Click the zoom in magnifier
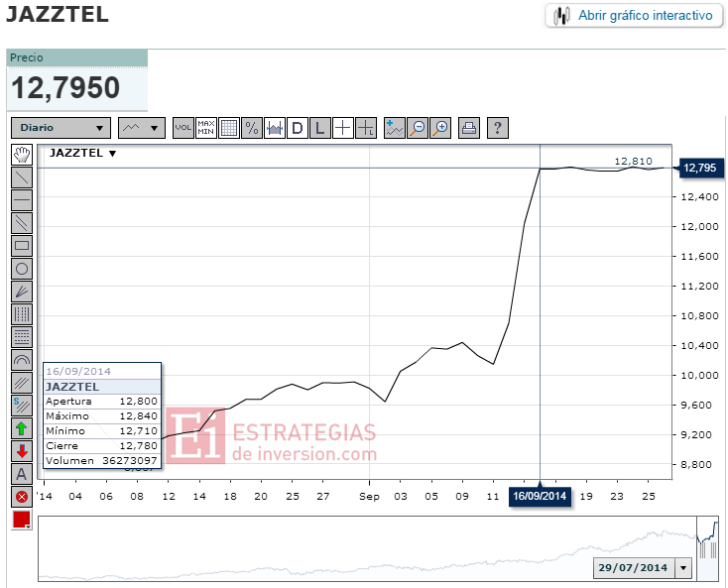The image size is (728, 588). click(x=440, y=128)
